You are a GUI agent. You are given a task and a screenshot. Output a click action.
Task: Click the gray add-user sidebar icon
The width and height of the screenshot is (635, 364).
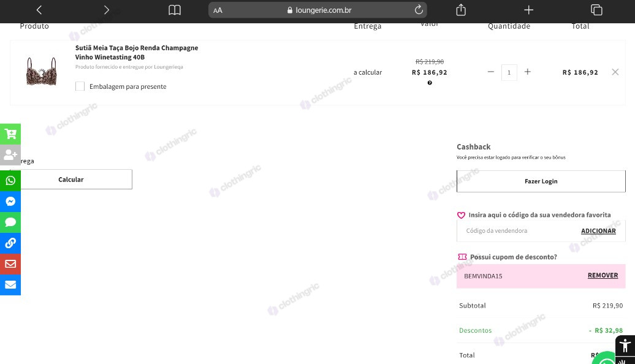pyautogui.click(x=10, y=154)
